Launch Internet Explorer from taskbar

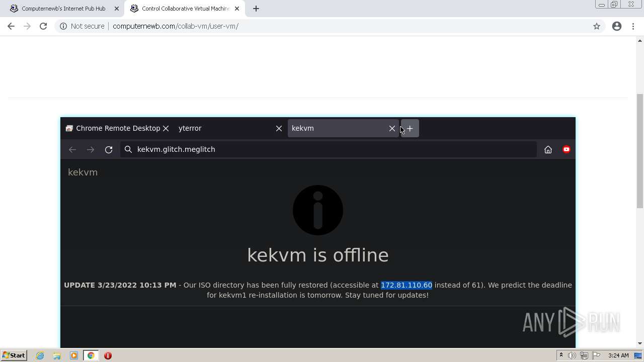pos(40,355)
